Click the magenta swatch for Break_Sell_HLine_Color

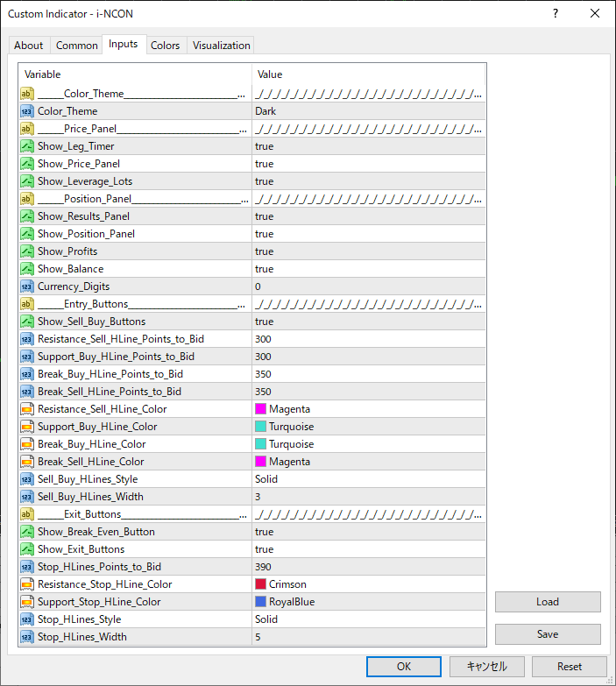pos(261,462)
